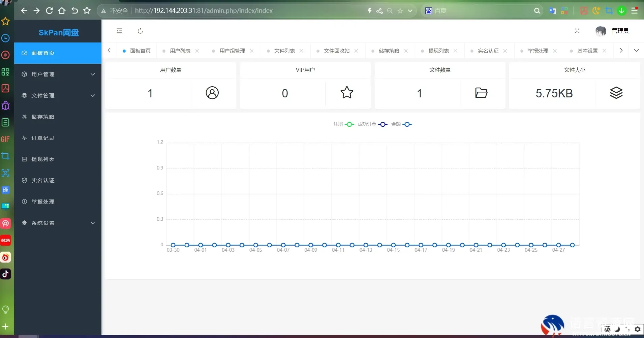Click the browser home icon
Image resolution: width=644 pixels, height=338 pixels.
[62, 11]
